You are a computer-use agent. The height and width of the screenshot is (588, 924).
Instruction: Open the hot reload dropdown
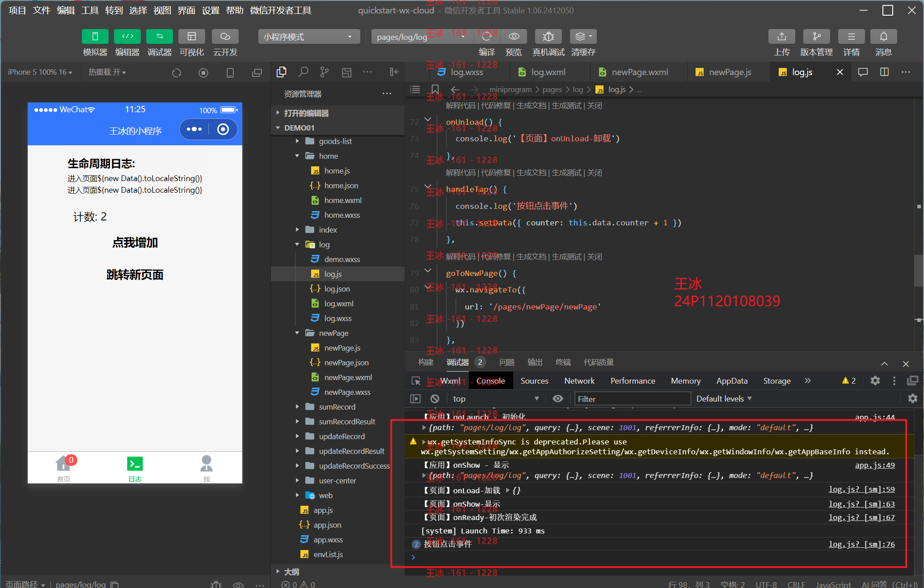point(107,72)
